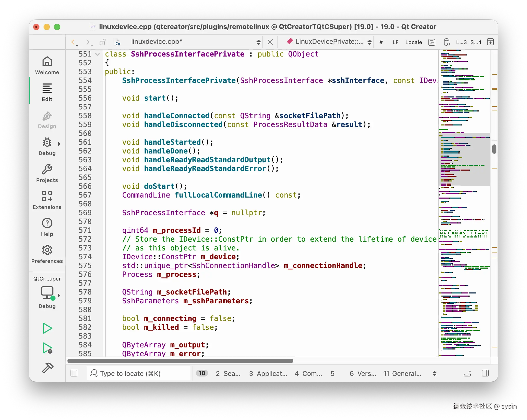Open Preferences gear in sidebar
This screenshot has width=527, height=420.
coord(47,254)
